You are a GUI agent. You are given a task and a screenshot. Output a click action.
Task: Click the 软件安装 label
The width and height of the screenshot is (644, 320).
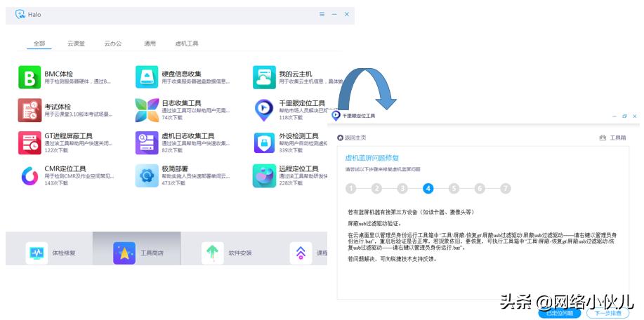coord(240,253)
